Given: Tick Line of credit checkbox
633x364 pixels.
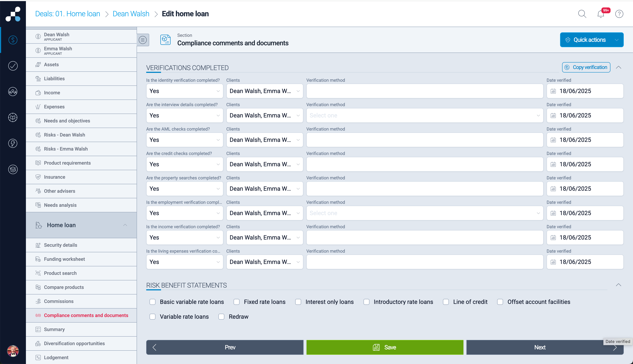Looking at the screenshot, I should 446,302.
